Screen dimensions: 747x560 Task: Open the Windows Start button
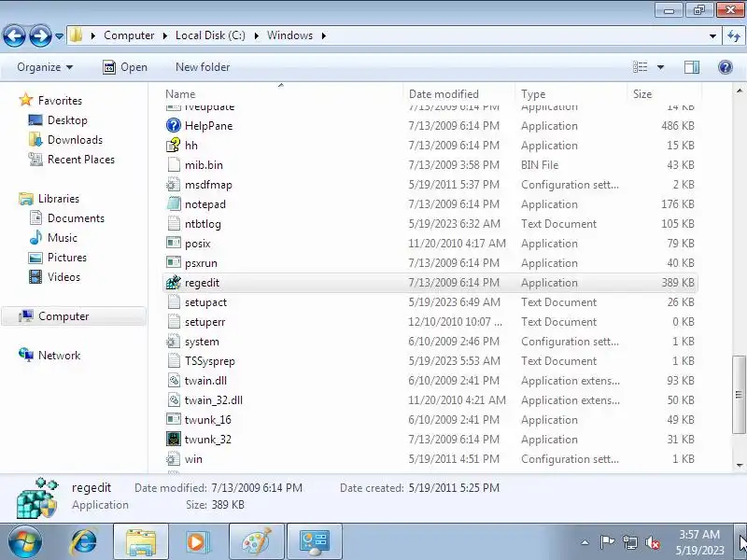[x=24, y=541]
